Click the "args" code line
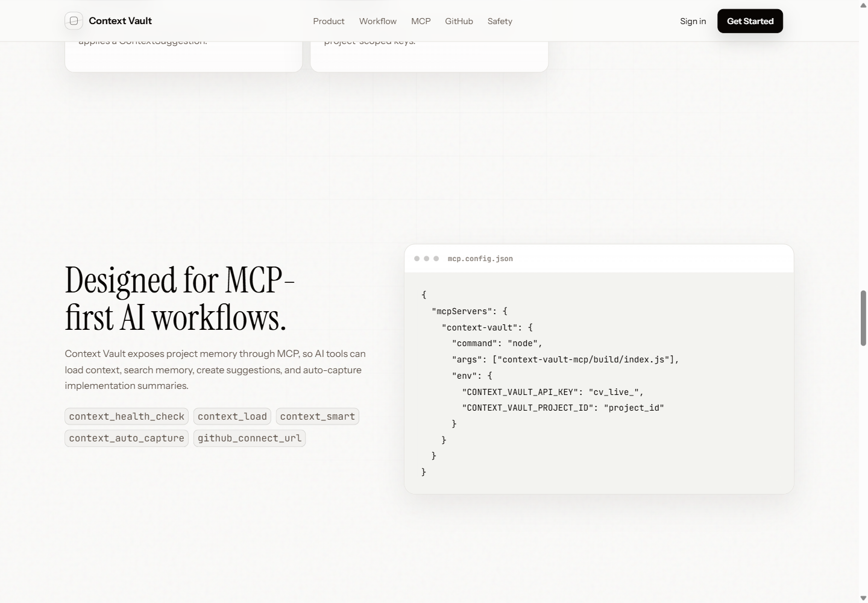This screenshot has height=603, width=868. (565, 359)
